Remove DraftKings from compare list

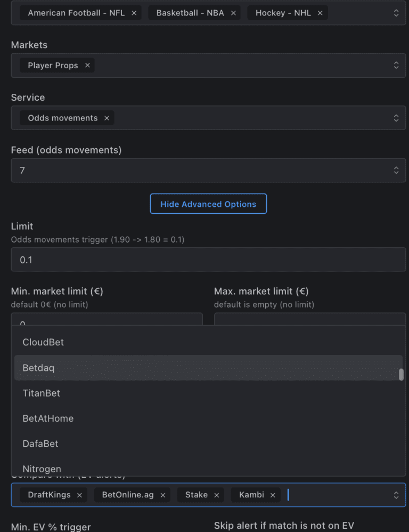[79, 495]
